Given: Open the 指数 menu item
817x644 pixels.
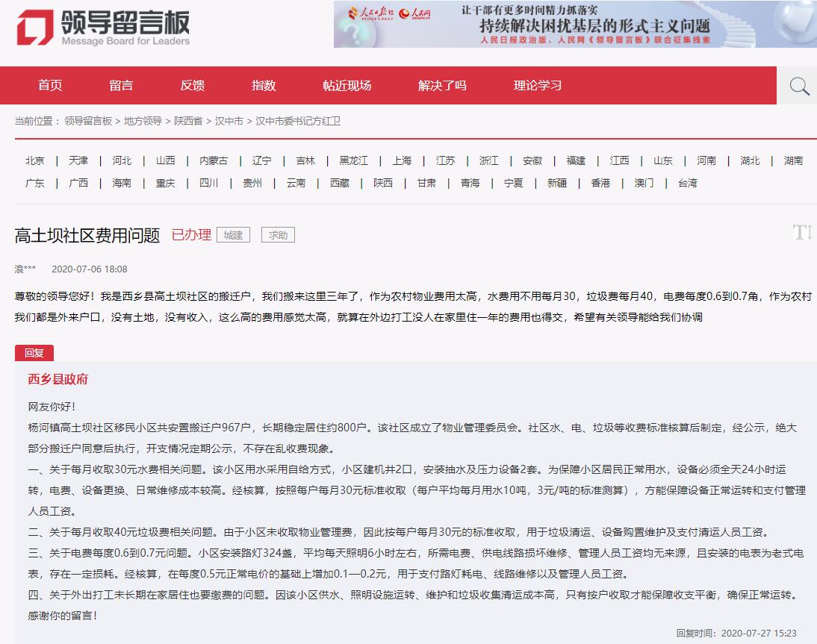Looking at the screenshot, I should click(x=264, y=85).
